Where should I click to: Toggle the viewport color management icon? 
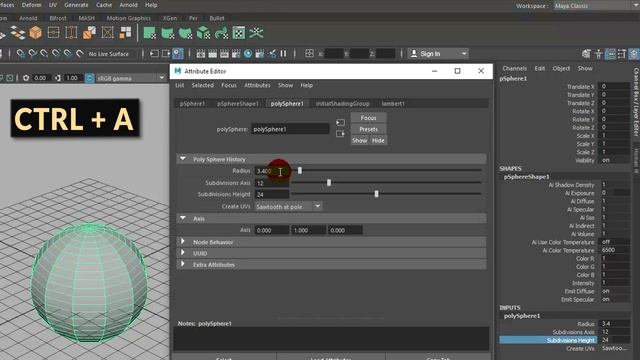[x=89, y=78]
